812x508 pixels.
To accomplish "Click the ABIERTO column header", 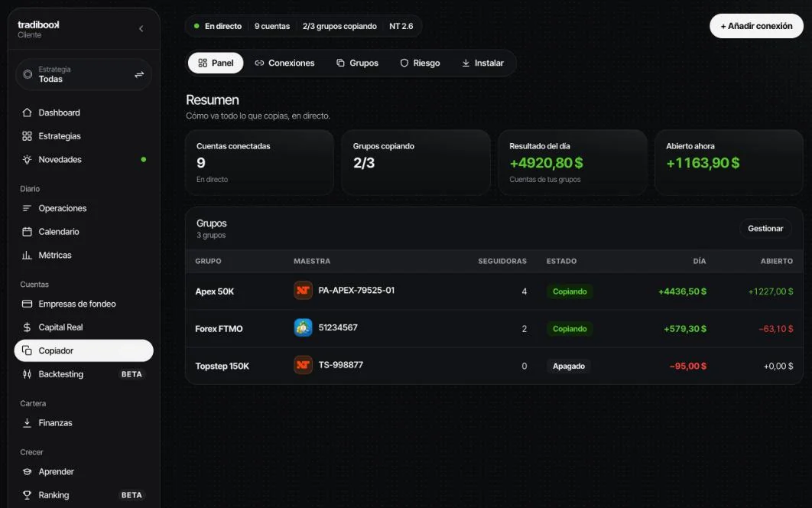I will (x=776, y=261).
